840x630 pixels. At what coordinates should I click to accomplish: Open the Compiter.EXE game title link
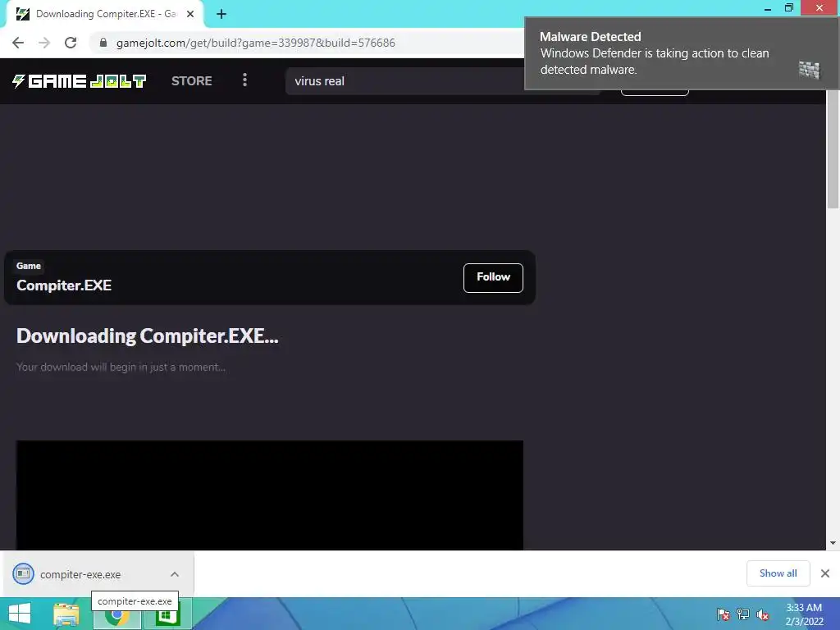pos(64,285)
